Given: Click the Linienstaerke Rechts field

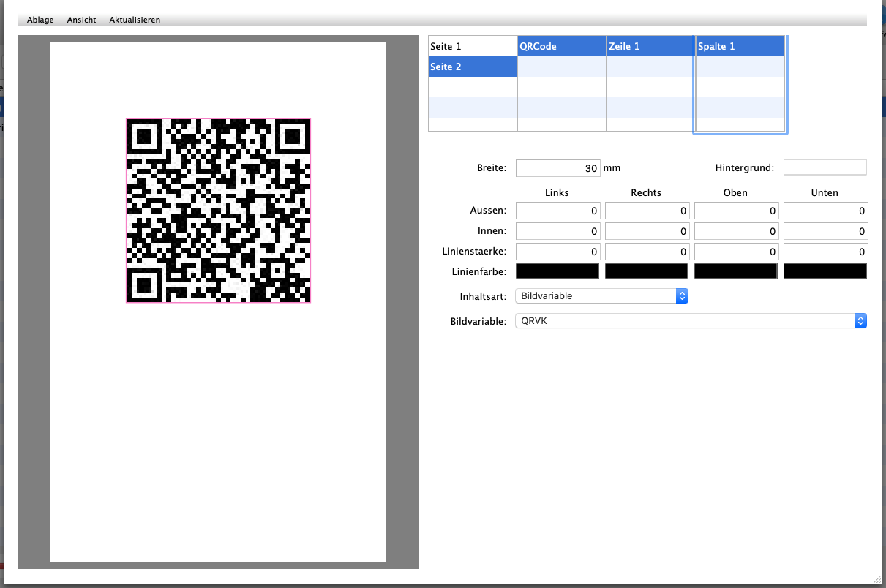Looking at the screenshot, I should click(x=647, y=252).
